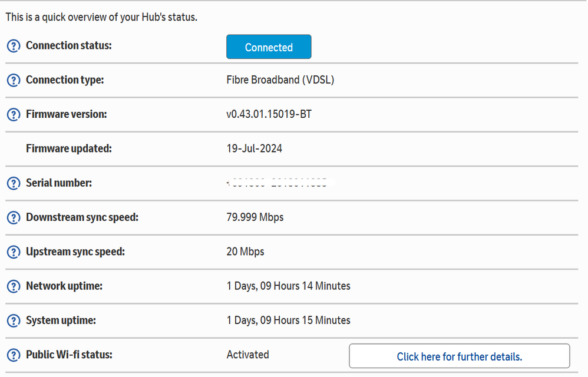Open help for Connection type
Viewport: 588px width, 377px height.
pos(14,80)
